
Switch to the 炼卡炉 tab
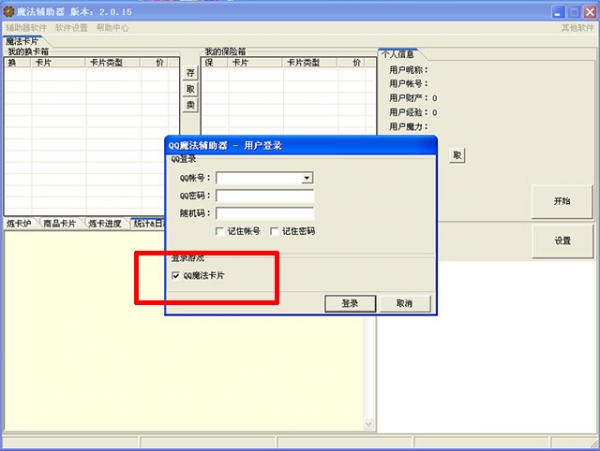[x=19, y=223]
